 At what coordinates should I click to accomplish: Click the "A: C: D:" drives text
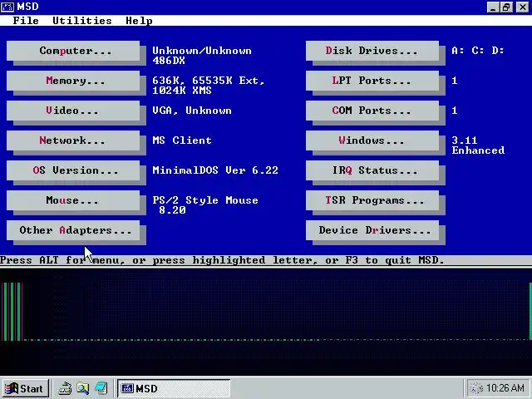click(478, 51)
